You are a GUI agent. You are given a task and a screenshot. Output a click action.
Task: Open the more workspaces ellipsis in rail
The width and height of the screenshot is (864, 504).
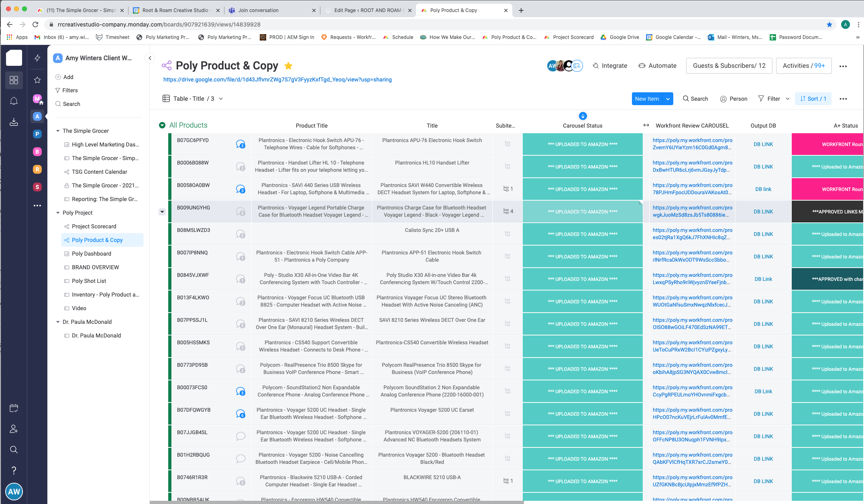tap(37, 205)
